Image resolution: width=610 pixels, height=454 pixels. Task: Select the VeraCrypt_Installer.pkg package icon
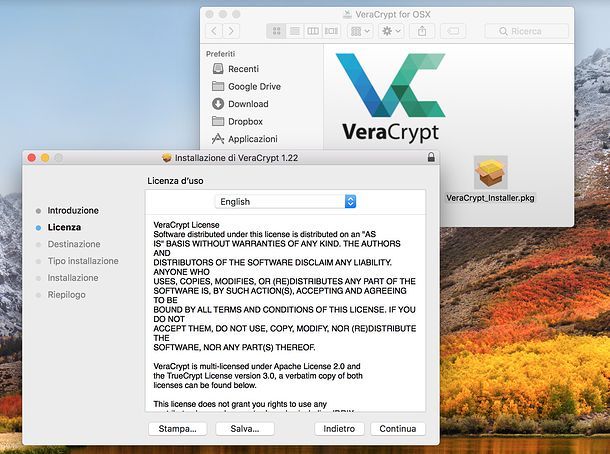[490, 172]
